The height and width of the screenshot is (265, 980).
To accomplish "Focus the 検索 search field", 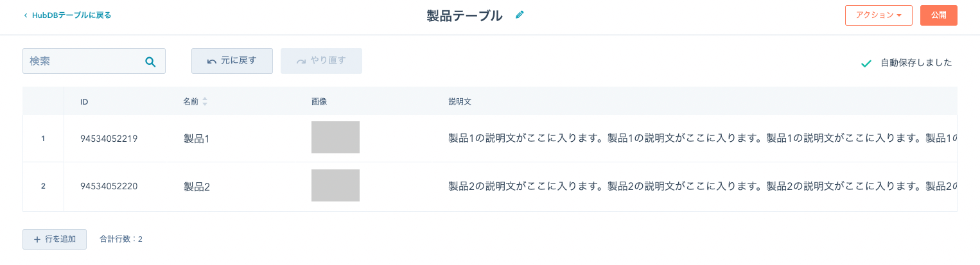I will pyautogui.click(x=94, y=61).
